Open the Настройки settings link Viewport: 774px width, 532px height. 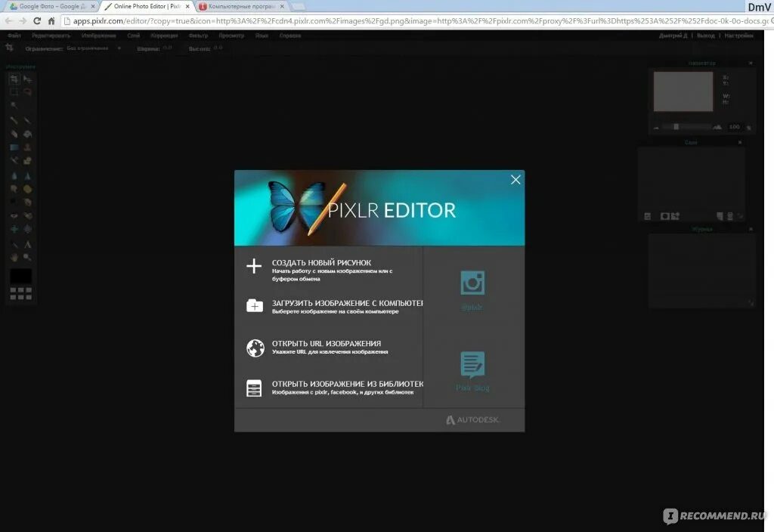(x=739, y=36)
